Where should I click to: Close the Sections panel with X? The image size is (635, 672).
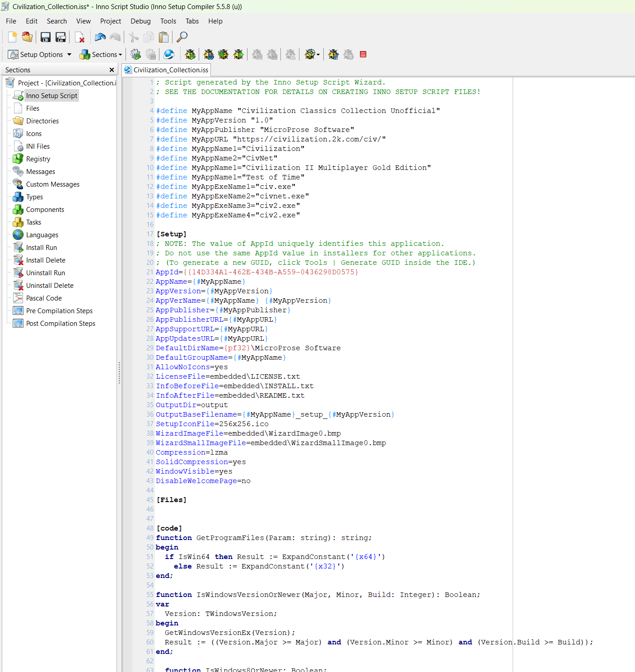[x=112, y=70]
